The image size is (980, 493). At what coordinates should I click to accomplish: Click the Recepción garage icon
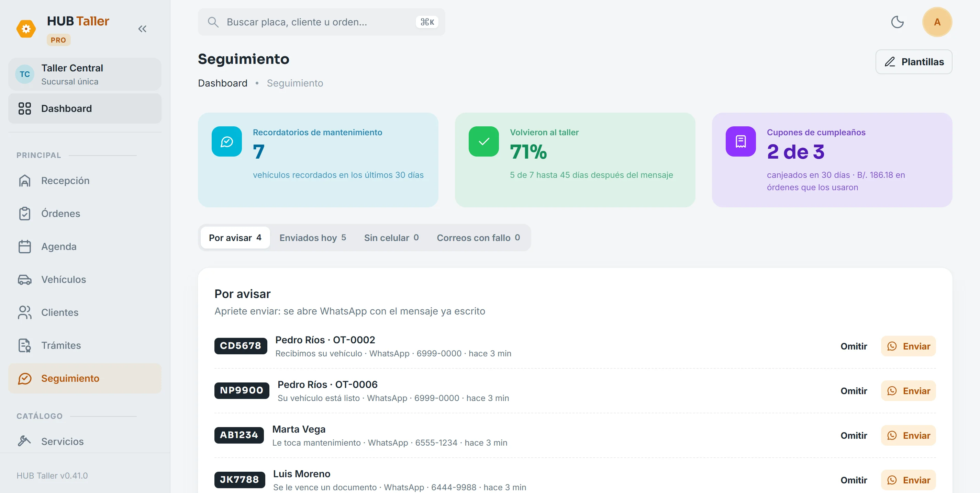tap(25, 181)
